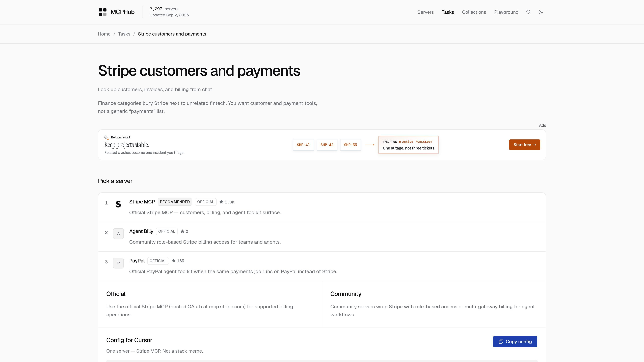Open the Agent Billy server title
The image size is (644, 362).
coord(141,231)
